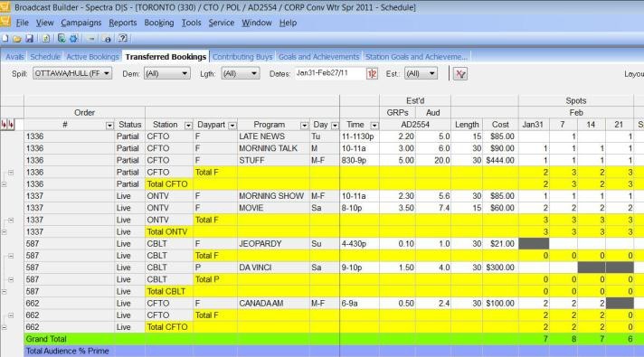Click the small dash toolbar icon
The image size is (644, 357).
coord(91,39)
